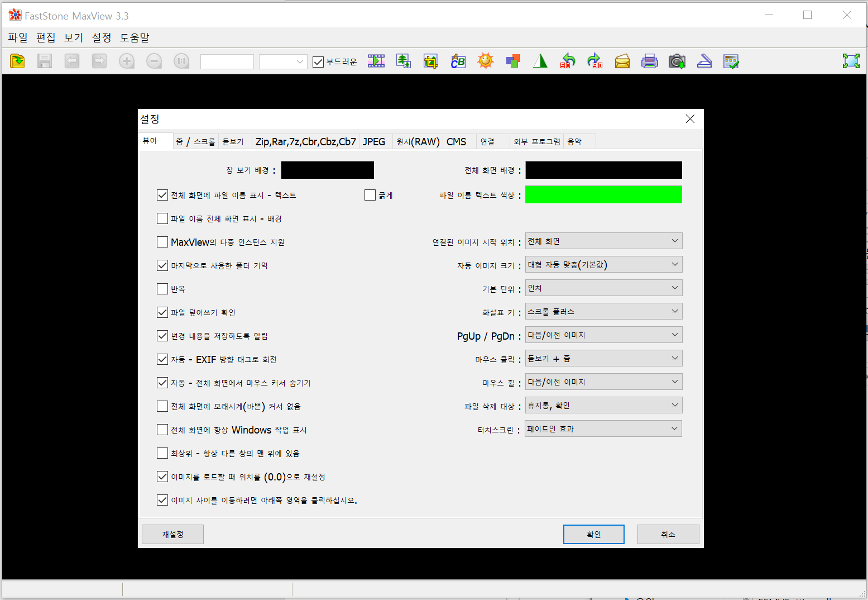
Task: Switch to the 줌 / 스크롤 tab
Action: (x=195, y=142)
